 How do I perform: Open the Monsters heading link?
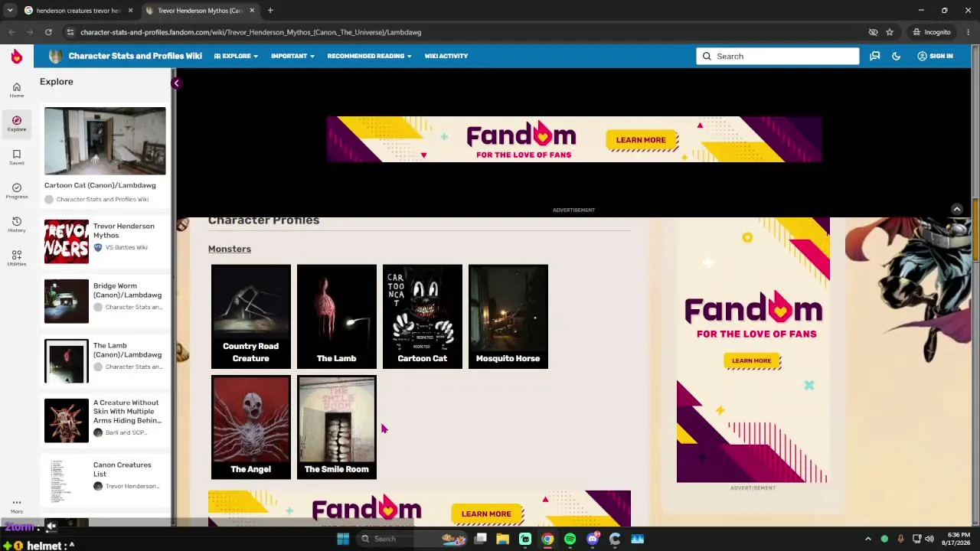pyautogui.click(x=230, y=249)
